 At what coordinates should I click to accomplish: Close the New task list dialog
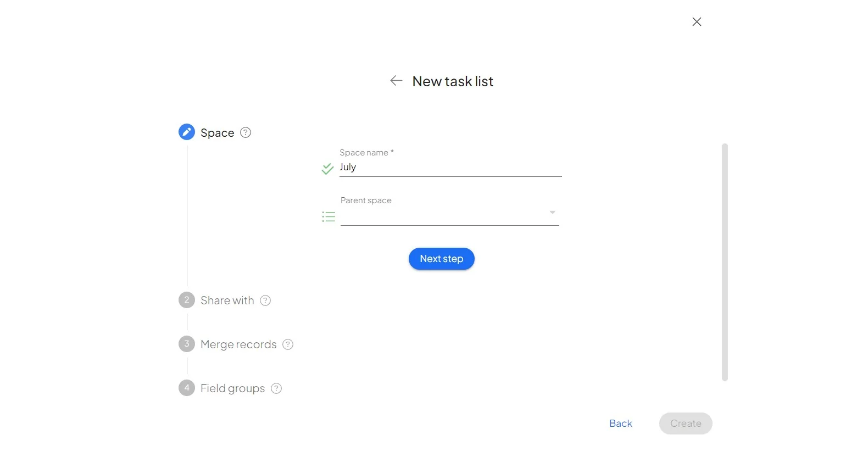(697, 21)
